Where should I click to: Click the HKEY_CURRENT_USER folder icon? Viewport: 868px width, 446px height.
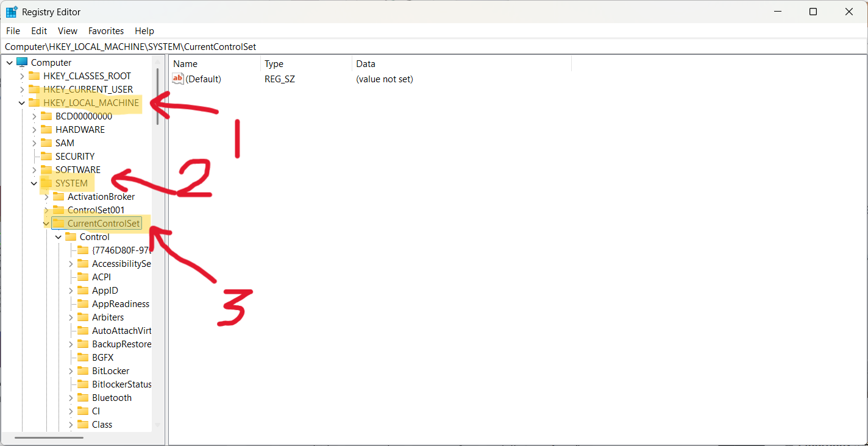pyautogui.click(x=34, y=89)
